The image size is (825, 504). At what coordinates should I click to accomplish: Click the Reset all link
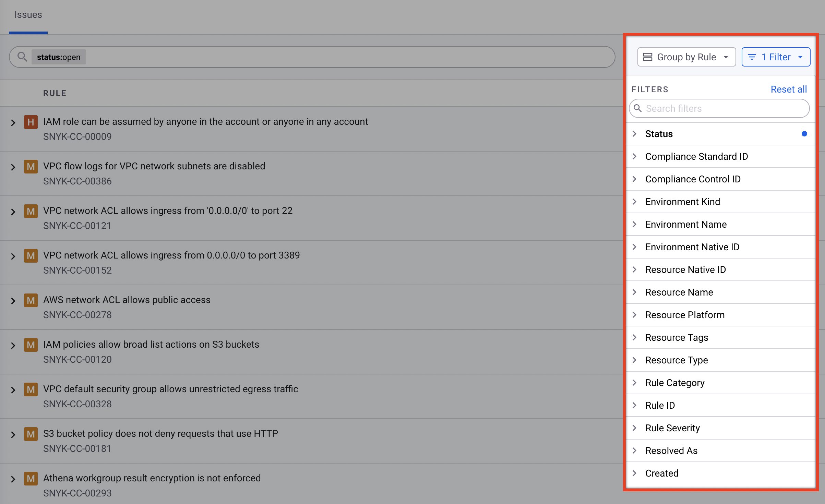[788, 89]
